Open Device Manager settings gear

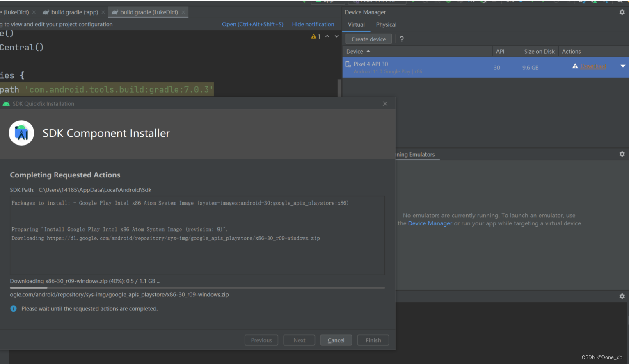[622, 12]
